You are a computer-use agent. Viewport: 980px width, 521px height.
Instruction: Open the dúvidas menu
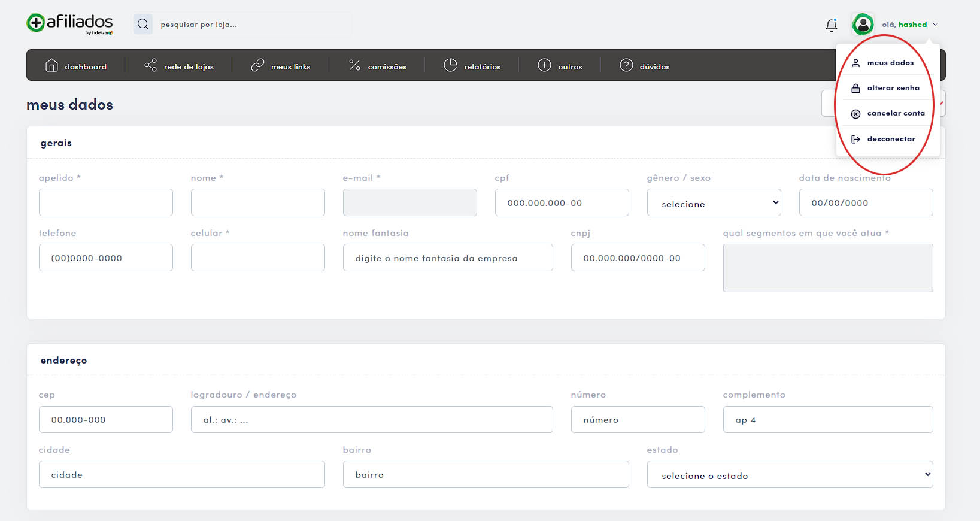(645, 65)
